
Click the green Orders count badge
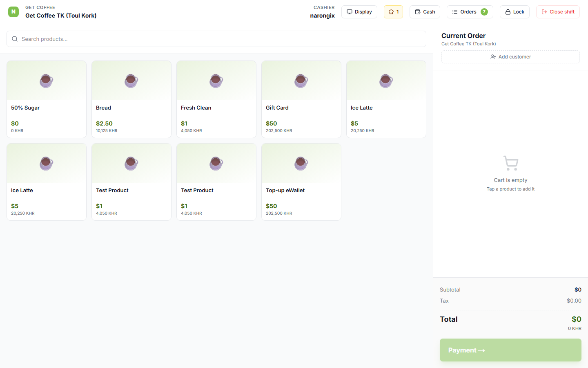pos(484,12)
